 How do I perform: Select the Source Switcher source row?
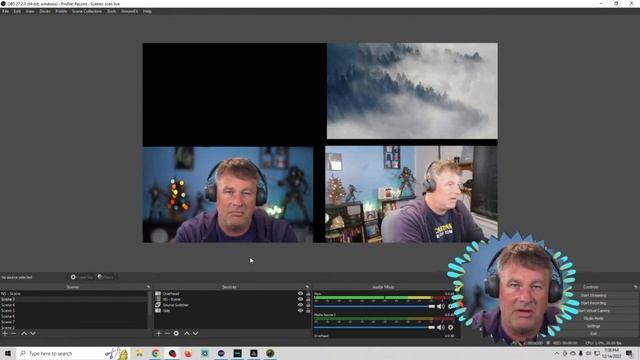[x=232, y=305]
